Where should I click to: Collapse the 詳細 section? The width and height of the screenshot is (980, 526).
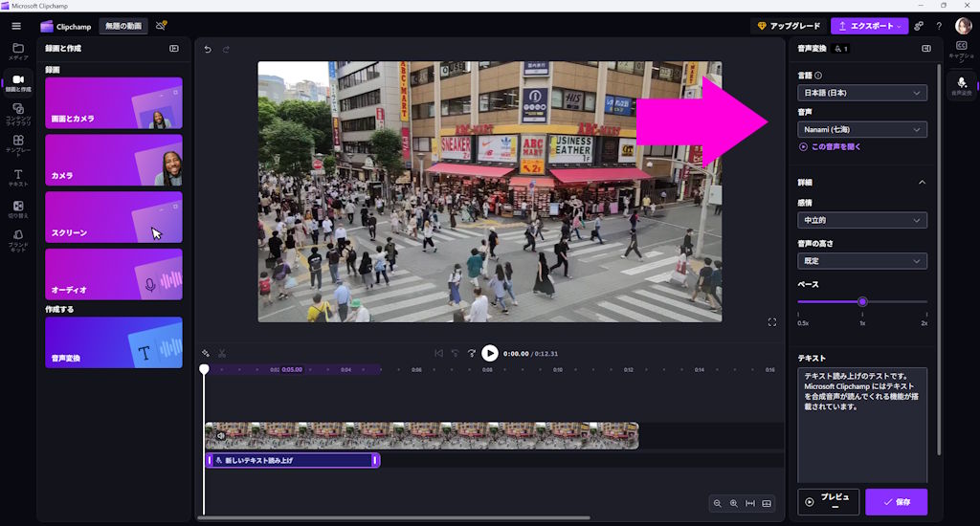pyautogui.click(x=922, y=183)
